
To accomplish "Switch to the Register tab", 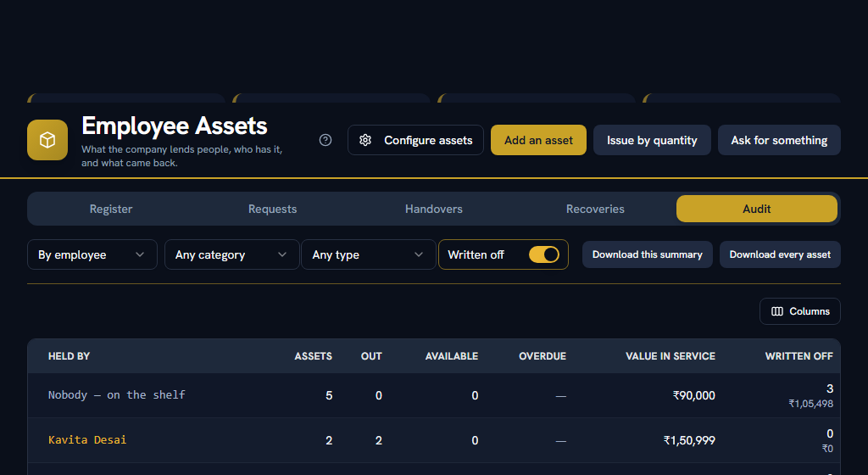I will click(111, 209).
